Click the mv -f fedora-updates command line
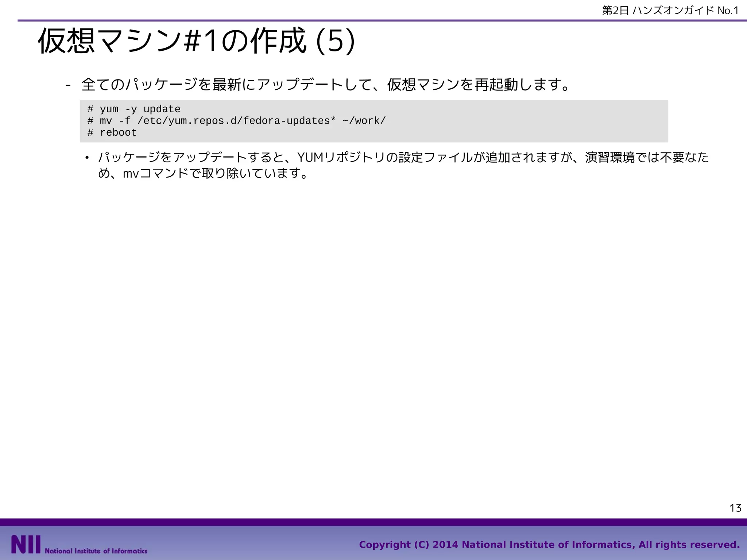Screen dimensions: 747x560 coord(236,121)
